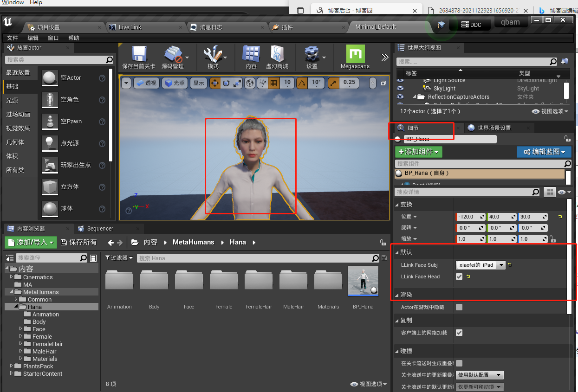The height and width of the screenshot is (392, 578).
Task: Toggle the 客户端上的网络加载 checkbox
Action: point(459,333)
